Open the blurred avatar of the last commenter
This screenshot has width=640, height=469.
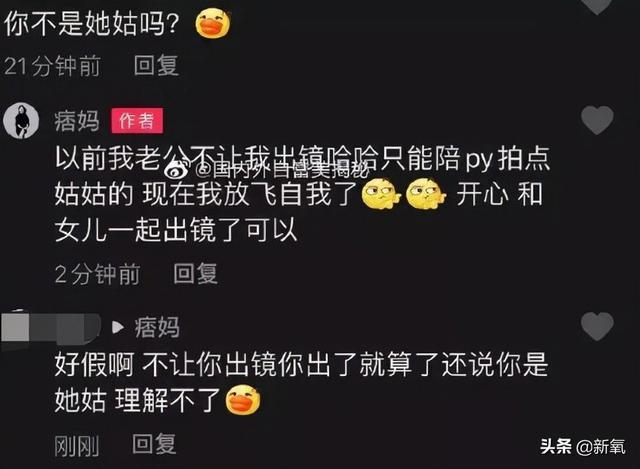[51, 328]
